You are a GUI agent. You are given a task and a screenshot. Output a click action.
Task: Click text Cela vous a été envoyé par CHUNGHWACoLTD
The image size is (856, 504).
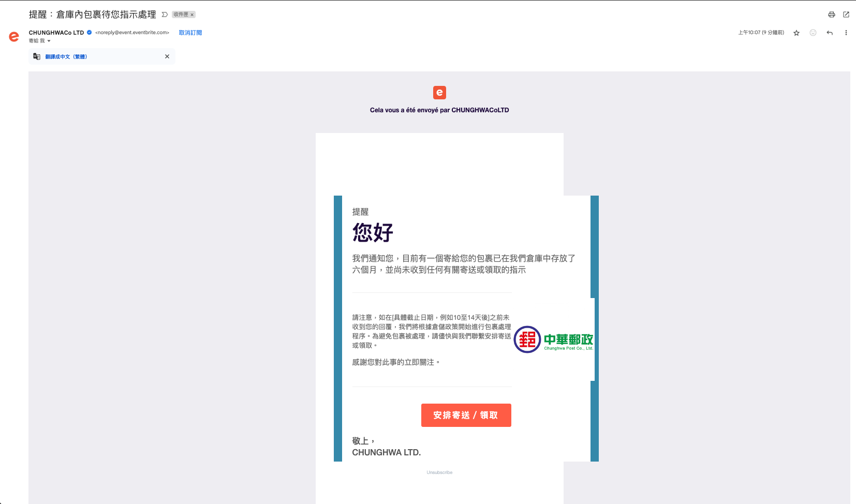tap(439, 110)
